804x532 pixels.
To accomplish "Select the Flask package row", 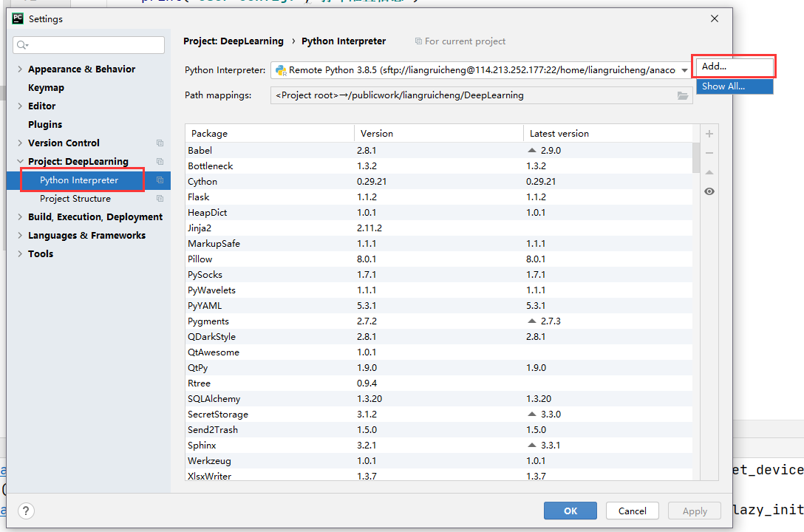I will (x=439, y=197).
